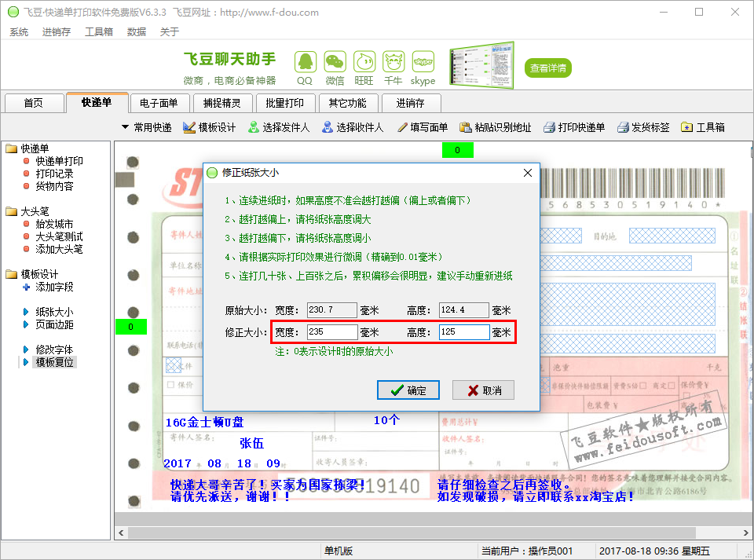Screen dimensions: 754x560
Task: Click 打印快递单 printer toolbar button
Action: pos(574,127)
